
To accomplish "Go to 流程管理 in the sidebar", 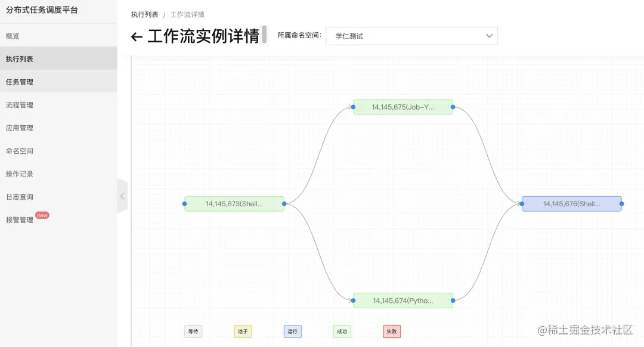I will pos(58,105).
